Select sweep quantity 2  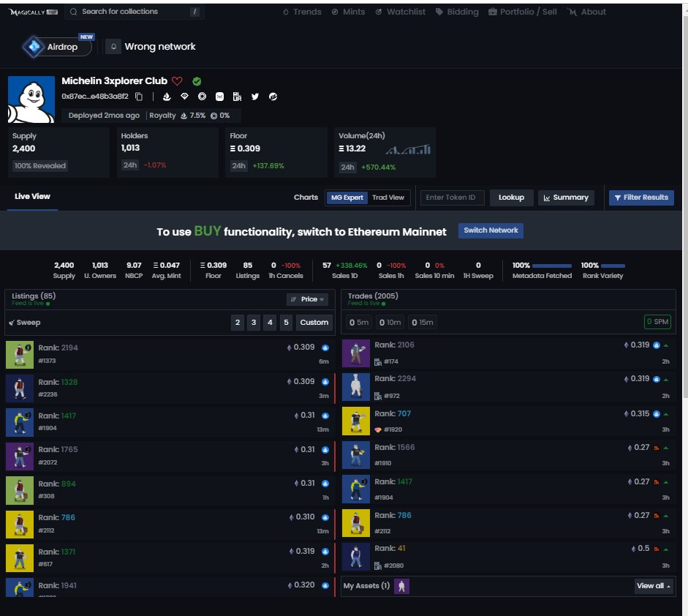pos(238,323)
